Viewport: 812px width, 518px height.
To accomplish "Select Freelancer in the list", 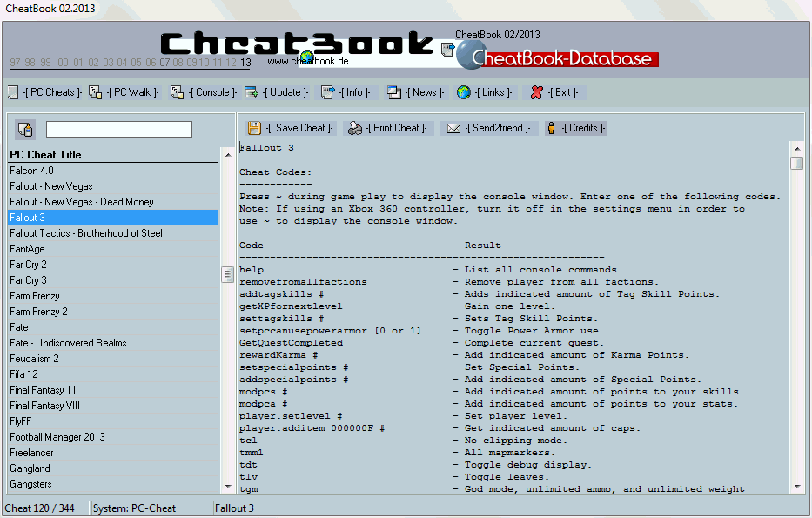I will [x=114, y=453].
